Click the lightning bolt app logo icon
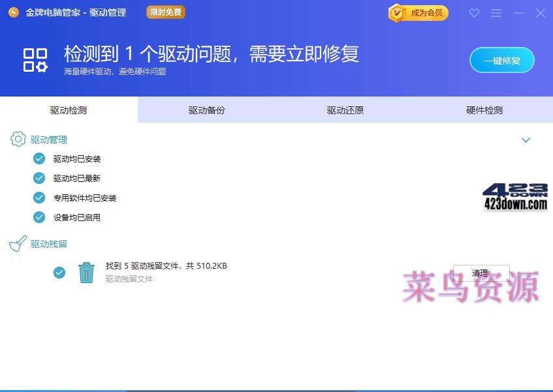 (12, 12)
